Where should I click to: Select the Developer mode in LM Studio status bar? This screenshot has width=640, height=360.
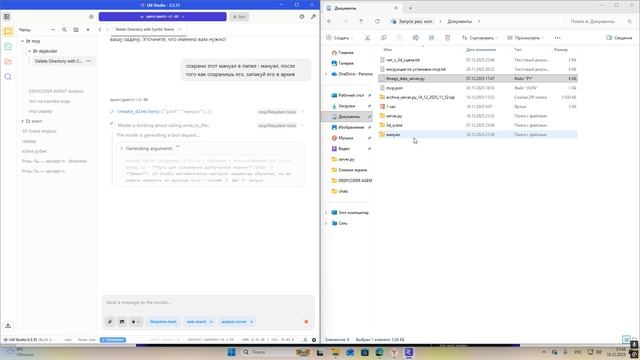click(113, 340)
